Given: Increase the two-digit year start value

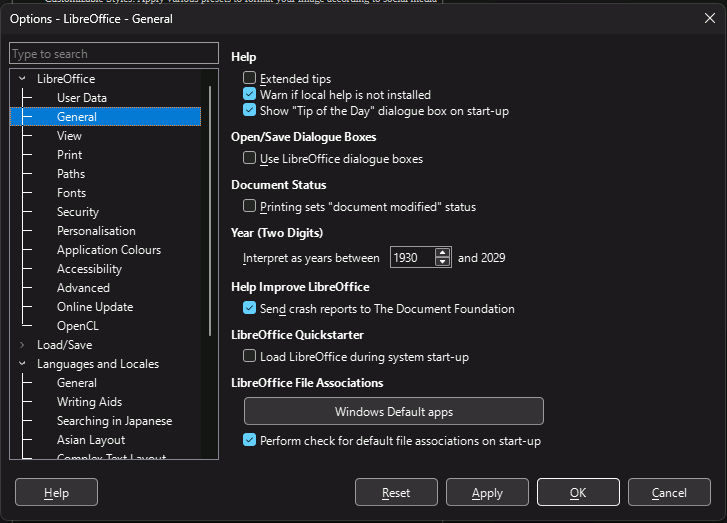Looking at the screenshot, I should (x=443, y=253).
